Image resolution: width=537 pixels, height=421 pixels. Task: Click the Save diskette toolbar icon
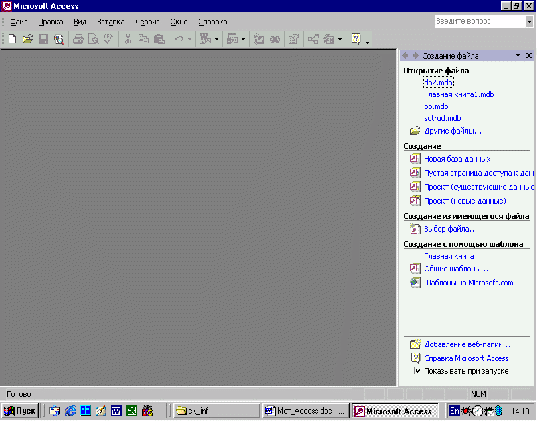click(x=43, y=39)
